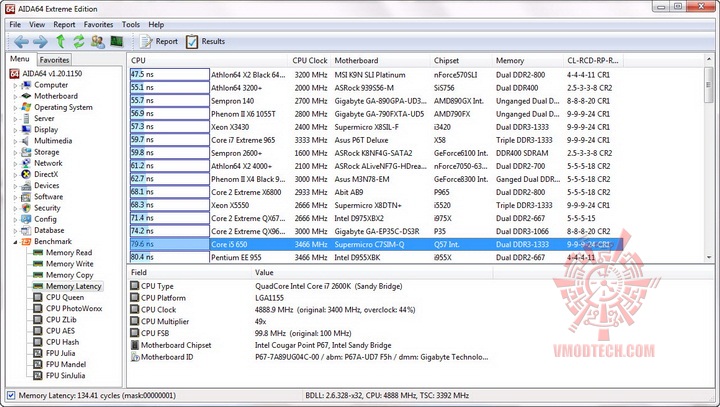Viewport: 720px width, 407px height.
Task: Select the Memory Write benchmark icon
Action: 38,264
